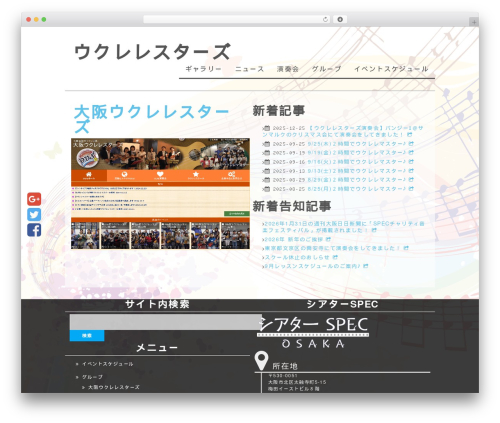The height and width of the screenshot is (423, 500).
Task: Reload the page with refresh icon
Action: (325, 20)
